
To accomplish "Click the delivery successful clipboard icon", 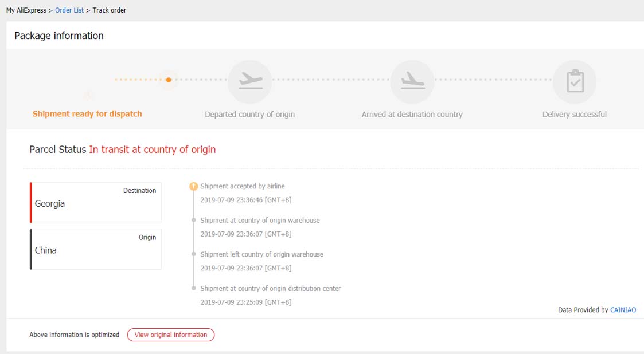I will (x=575, y=81).
